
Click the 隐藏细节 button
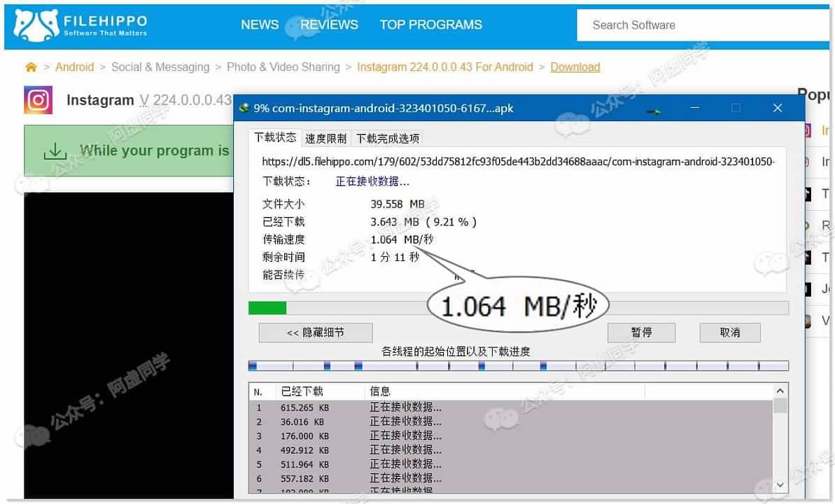tap(316, 333)
